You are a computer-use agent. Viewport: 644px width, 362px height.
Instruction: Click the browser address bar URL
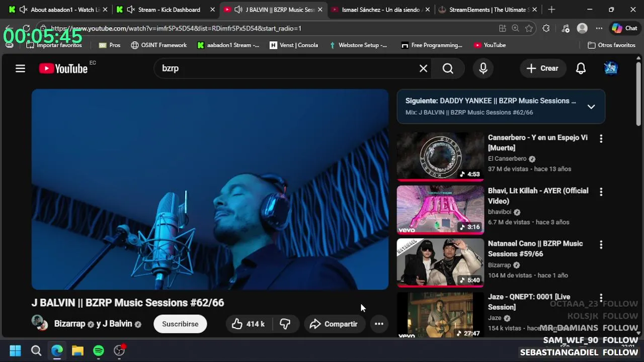click(176, 28)
